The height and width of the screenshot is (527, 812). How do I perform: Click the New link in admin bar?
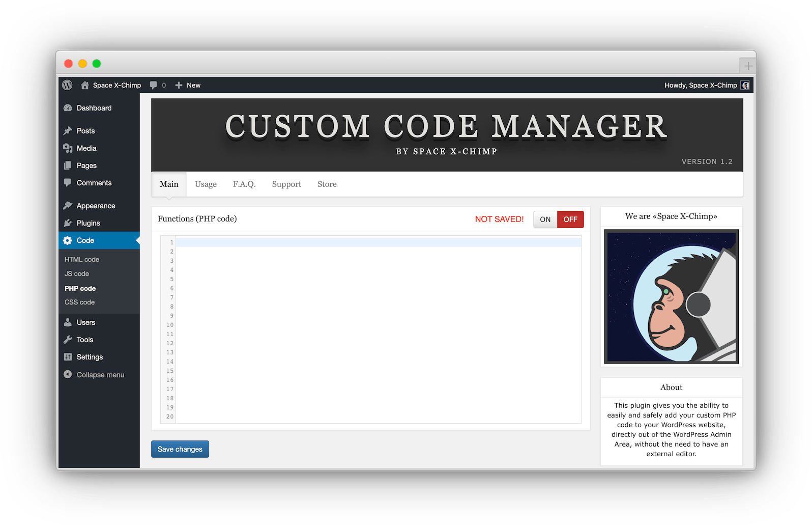193,85
